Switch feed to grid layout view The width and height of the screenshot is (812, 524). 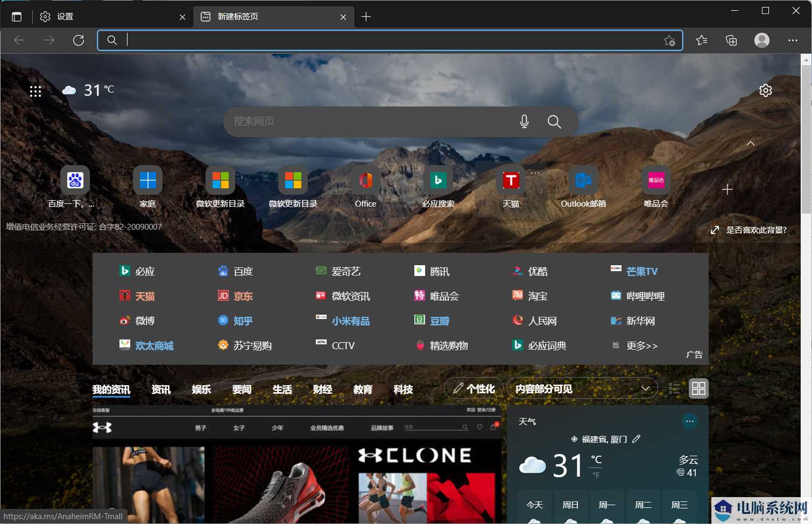click(x=698, y=388)
